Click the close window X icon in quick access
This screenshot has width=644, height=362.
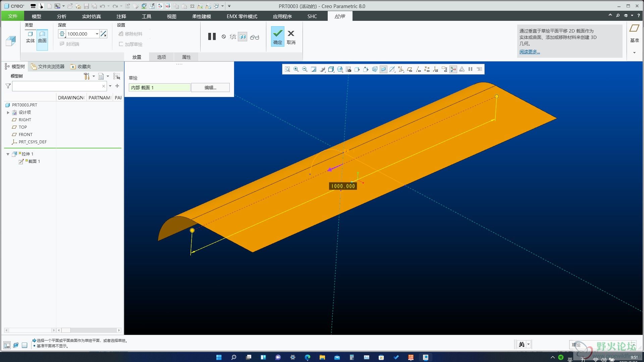pyautogui.click(x=192, y=6)
